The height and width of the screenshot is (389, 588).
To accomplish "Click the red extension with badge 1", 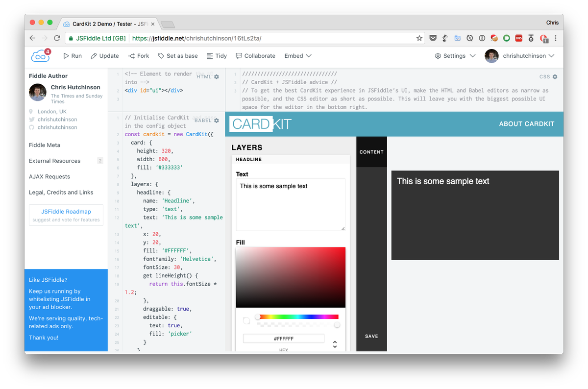I will [x=543, y=38].
